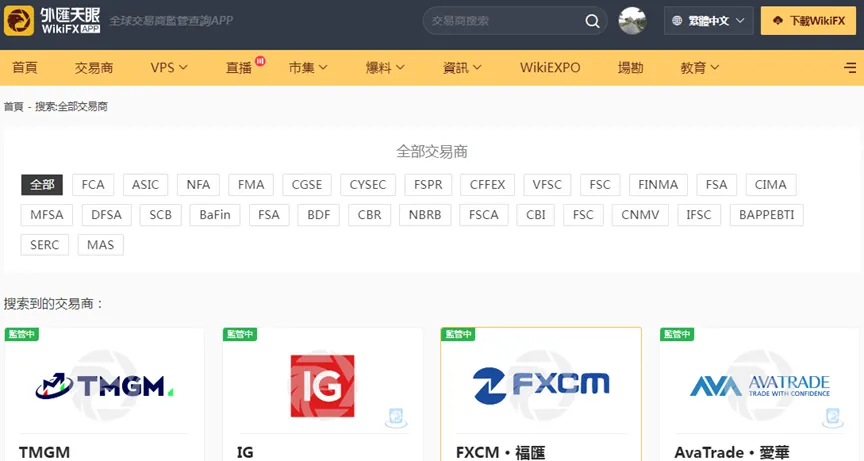Viewport: 864px width, 461px height.
Task: Expand the 資訊 menu
Action: (462, 68)
